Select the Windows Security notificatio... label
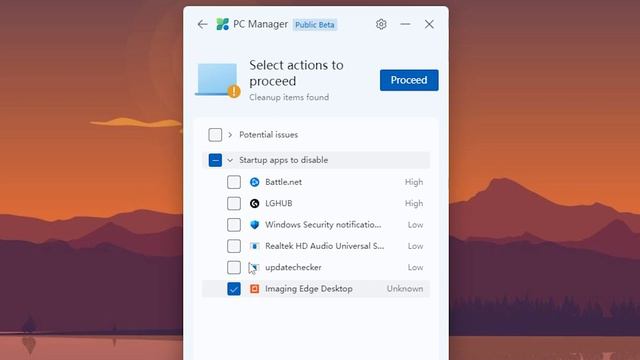The width and height of the screenshot is (640, 360). [x=323, y=225]
